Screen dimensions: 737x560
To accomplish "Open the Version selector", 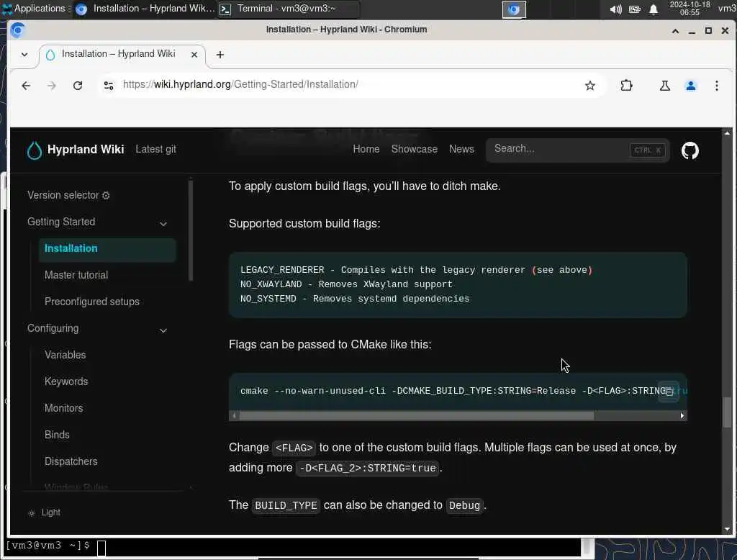I will 68,195.
